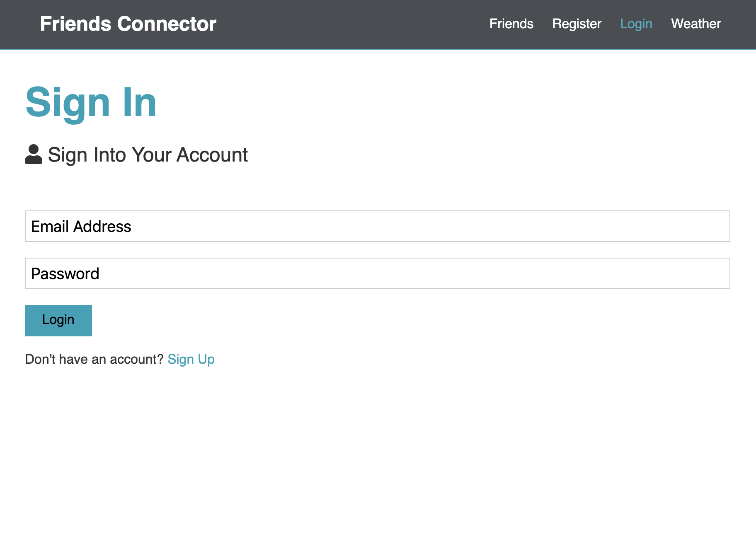The image size is (756, 541).
Task: Select the Login nav item
Action: pyautogui.click(x=636, y=24)
